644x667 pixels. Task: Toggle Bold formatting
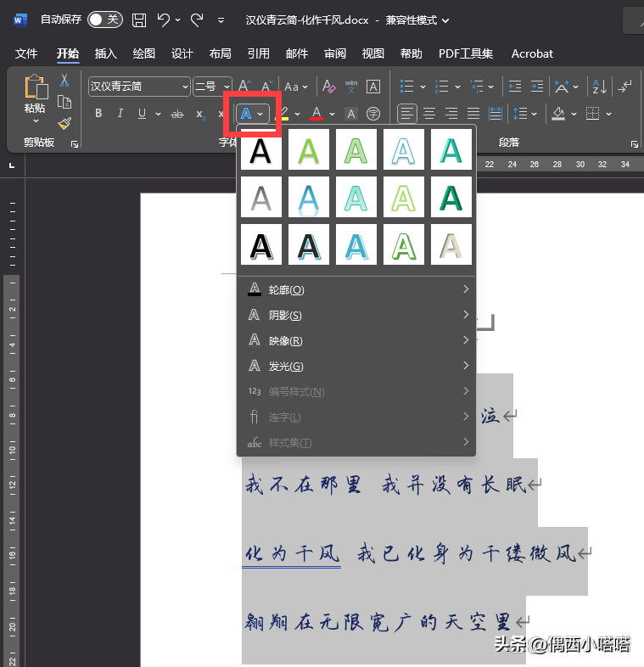(98, 114)
